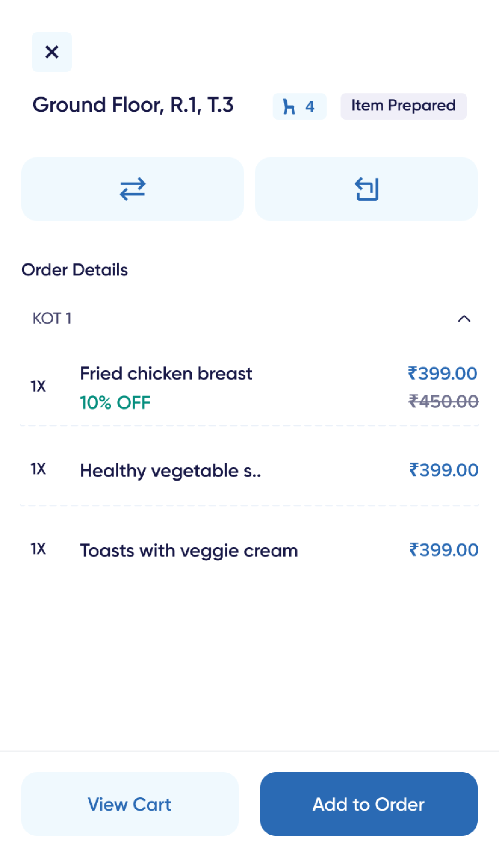Tap 1X quantity beside Healthy vegetable item
Image resolution: width=499 pixels, height=868 pixels.
tap(38, 469)
